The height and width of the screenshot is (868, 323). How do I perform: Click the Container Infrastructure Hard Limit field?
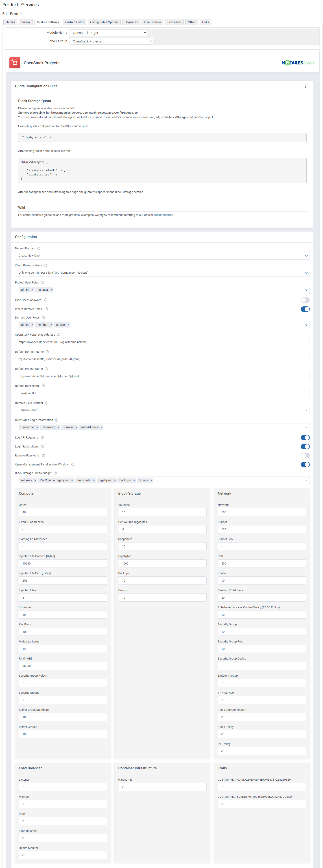(162, 787)
